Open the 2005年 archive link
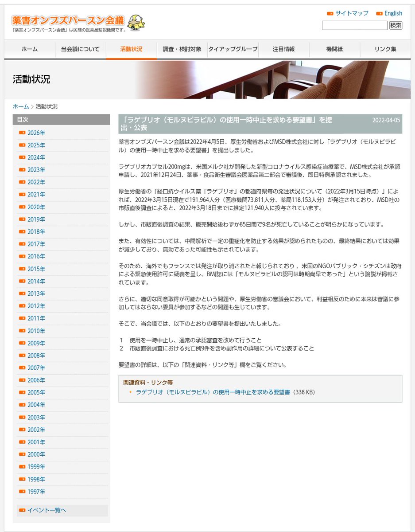This screenshot has height=532, width=415. pyautogui.click(x=36, y=393)
